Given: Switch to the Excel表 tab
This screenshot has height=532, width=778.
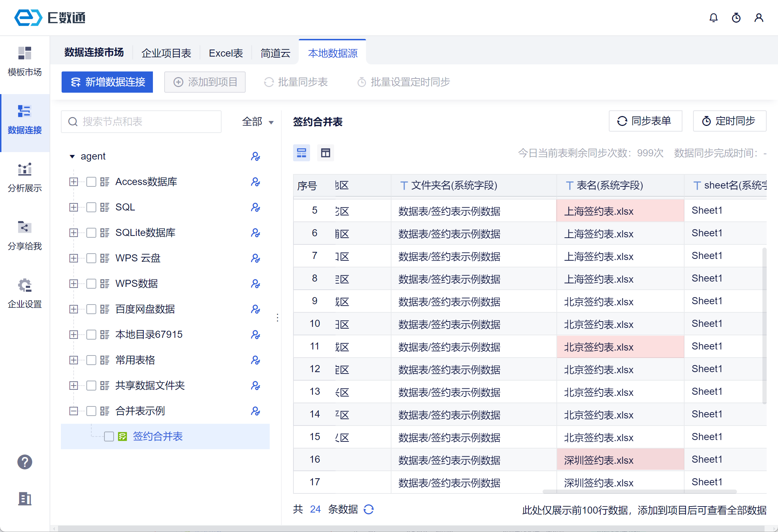Looking at the screenshot, I should point(226,53).
